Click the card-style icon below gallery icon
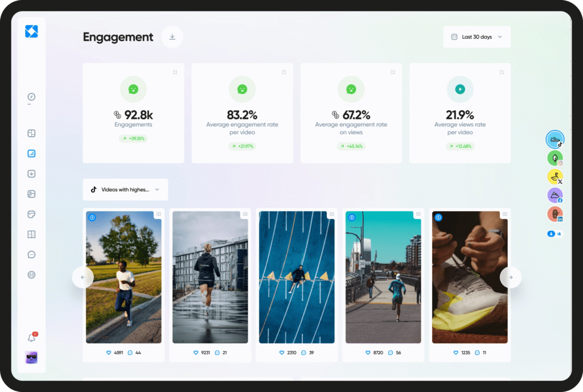 tap(32, 214)
